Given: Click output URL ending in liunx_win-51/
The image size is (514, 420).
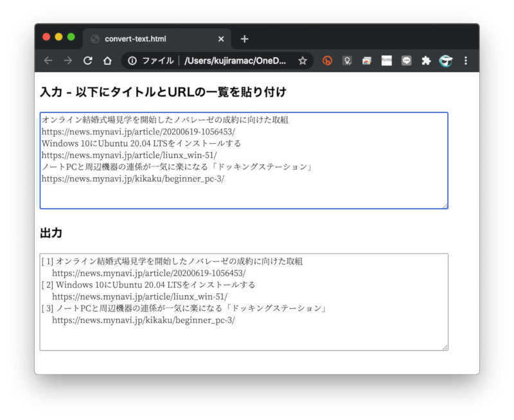Looking at the screenshot, I should pos(139,297).
